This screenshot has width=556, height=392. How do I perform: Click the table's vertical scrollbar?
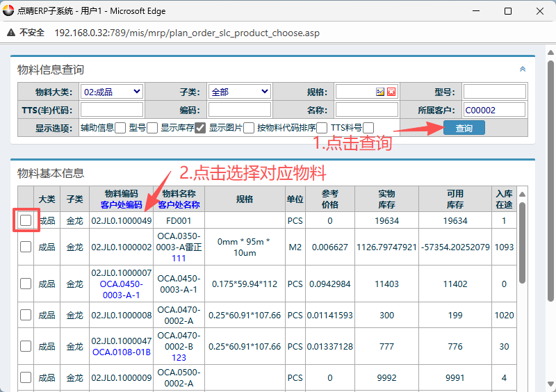(522, 243)
